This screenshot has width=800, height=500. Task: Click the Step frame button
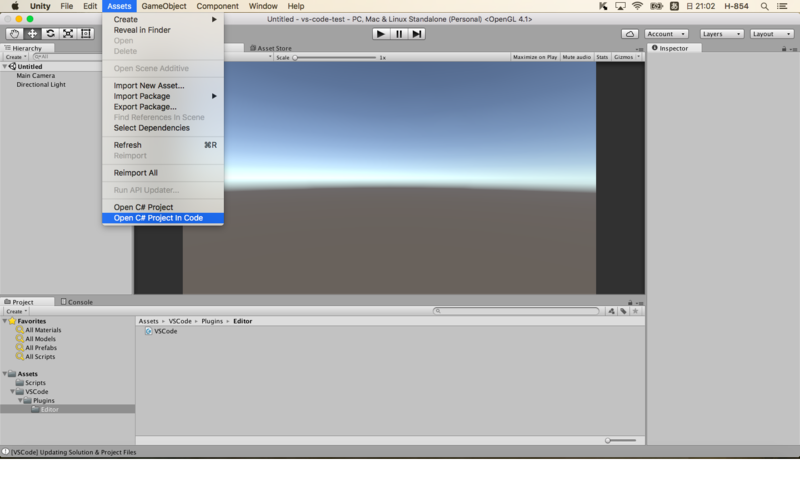pyautogui.click(x=416, y=34)
